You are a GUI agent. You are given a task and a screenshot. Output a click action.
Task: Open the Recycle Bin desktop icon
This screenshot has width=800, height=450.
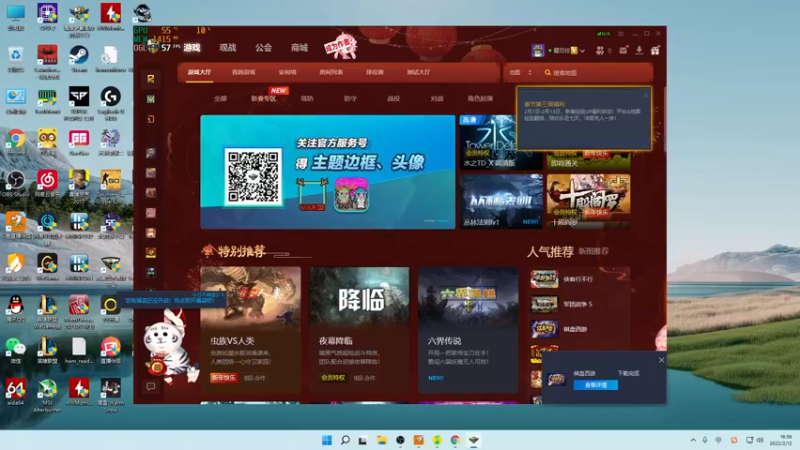tap(16, 59)
